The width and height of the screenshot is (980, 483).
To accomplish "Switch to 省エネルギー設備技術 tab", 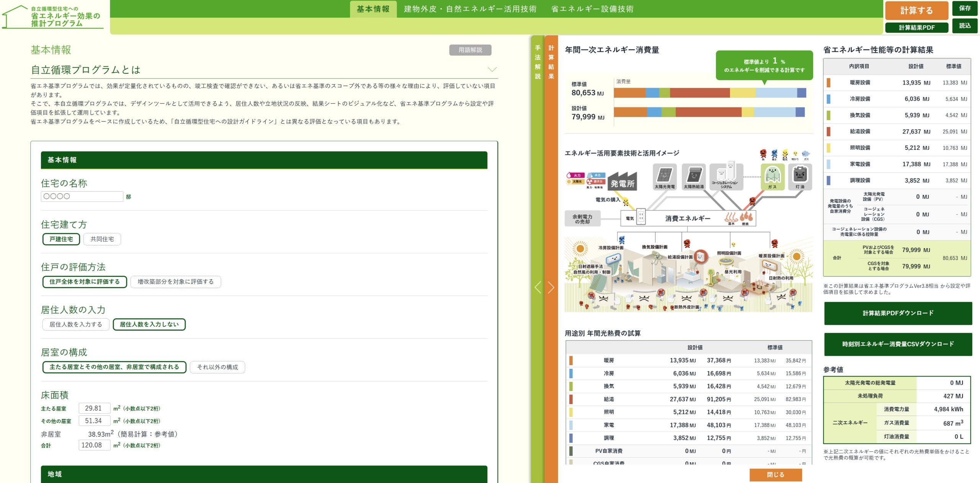I will 592,9.
